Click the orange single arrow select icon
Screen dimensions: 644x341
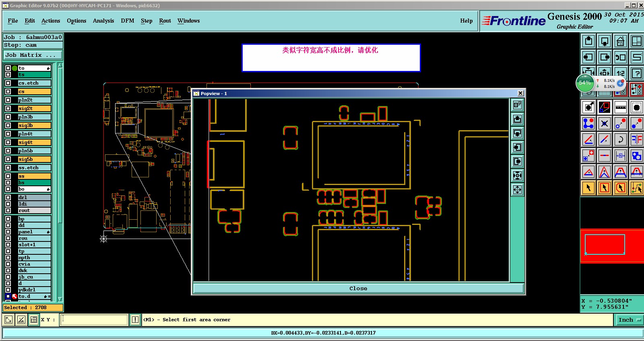588,188
